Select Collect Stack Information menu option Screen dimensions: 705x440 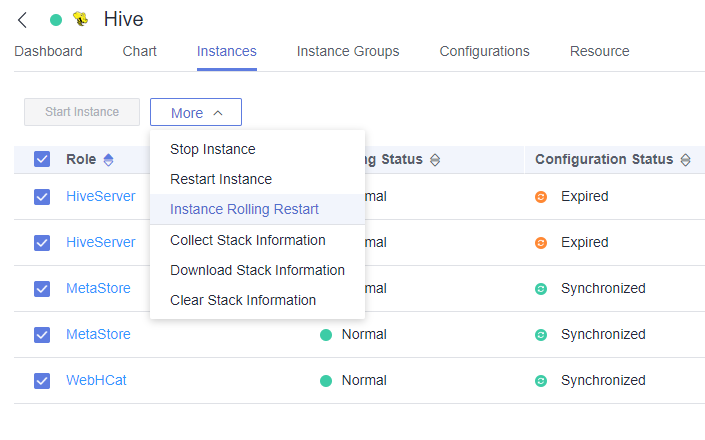[257, 240]
